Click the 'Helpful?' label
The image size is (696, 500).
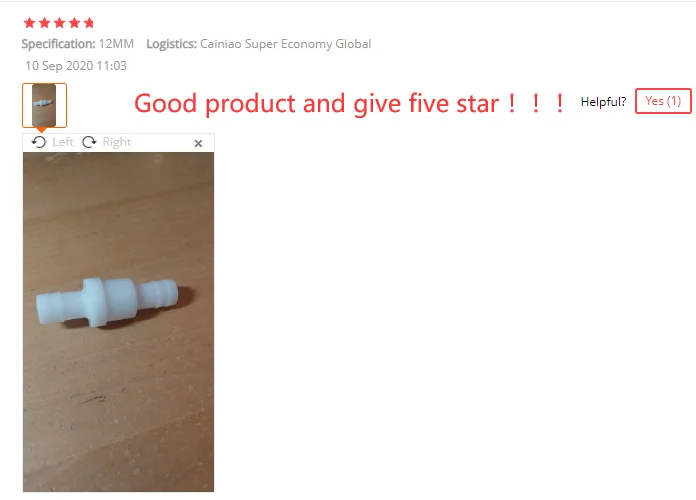pos(603,102)
